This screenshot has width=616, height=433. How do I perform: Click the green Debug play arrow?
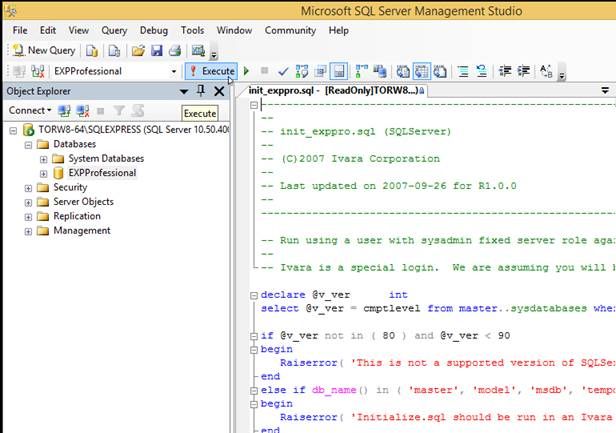click(246, 71)
